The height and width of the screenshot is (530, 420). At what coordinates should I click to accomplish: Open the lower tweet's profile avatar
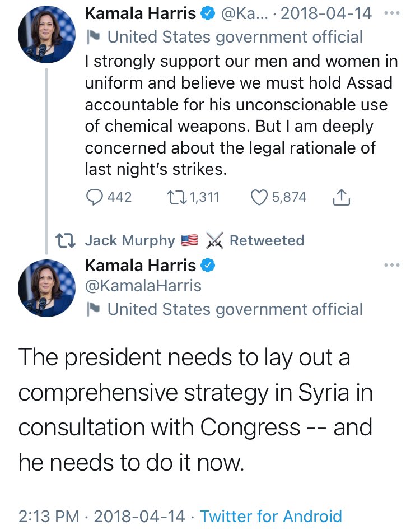(46, 287)
